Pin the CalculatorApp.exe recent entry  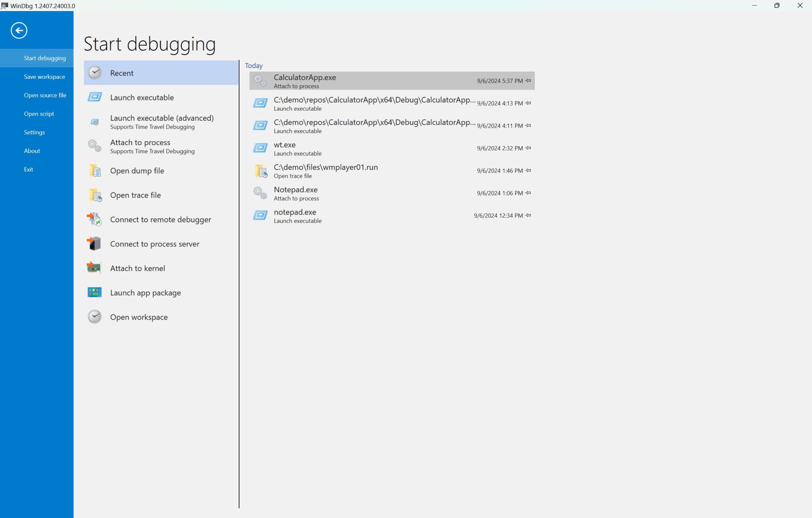[528, 81]
